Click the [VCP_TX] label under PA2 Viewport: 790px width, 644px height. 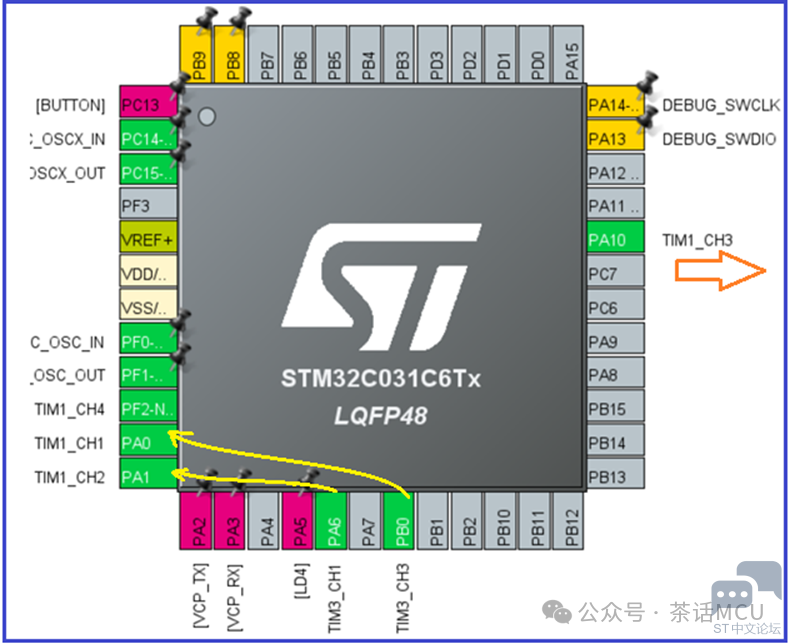[x=200, y=596]
